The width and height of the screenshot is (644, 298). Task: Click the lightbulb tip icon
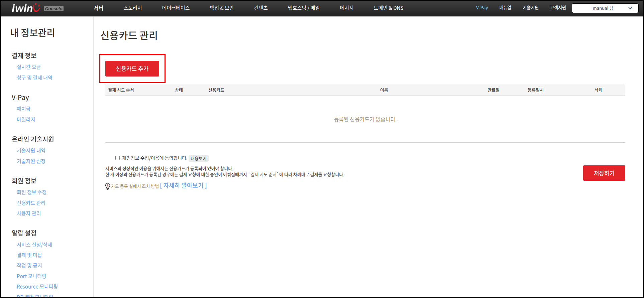(108, 186)
